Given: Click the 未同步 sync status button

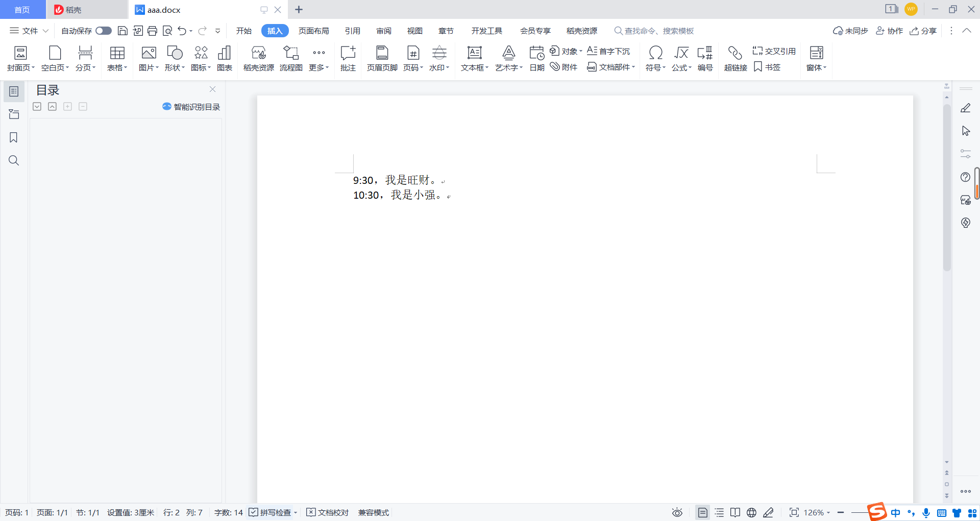Looking at the screenshot, I should pos(850,31).
